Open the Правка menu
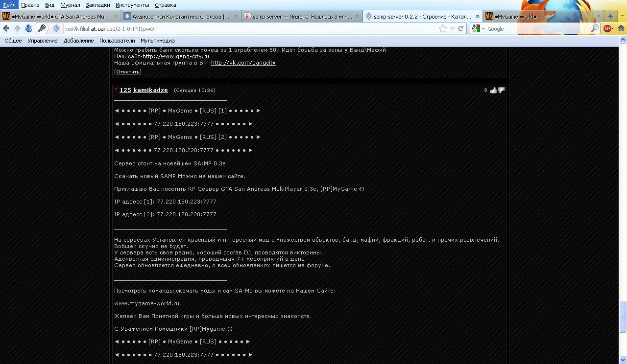 30,5
